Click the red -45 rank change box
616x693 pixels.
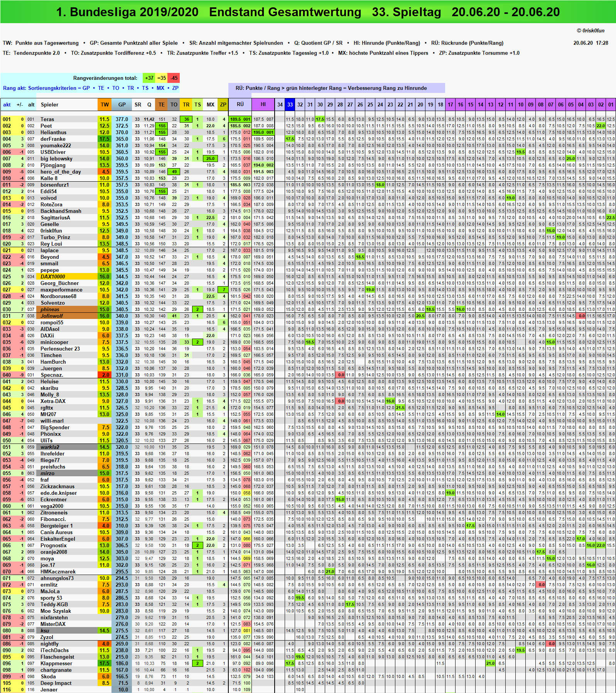coord(174,78)
